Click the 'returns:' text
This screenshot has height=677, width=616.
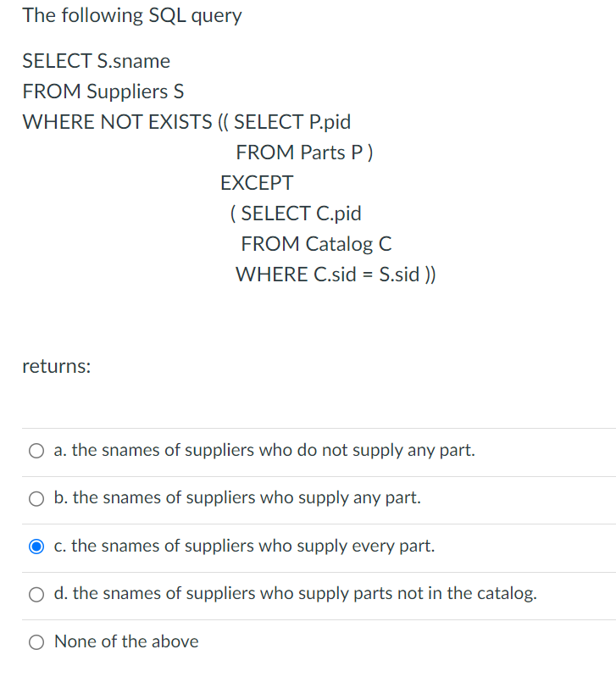(57, 367)
